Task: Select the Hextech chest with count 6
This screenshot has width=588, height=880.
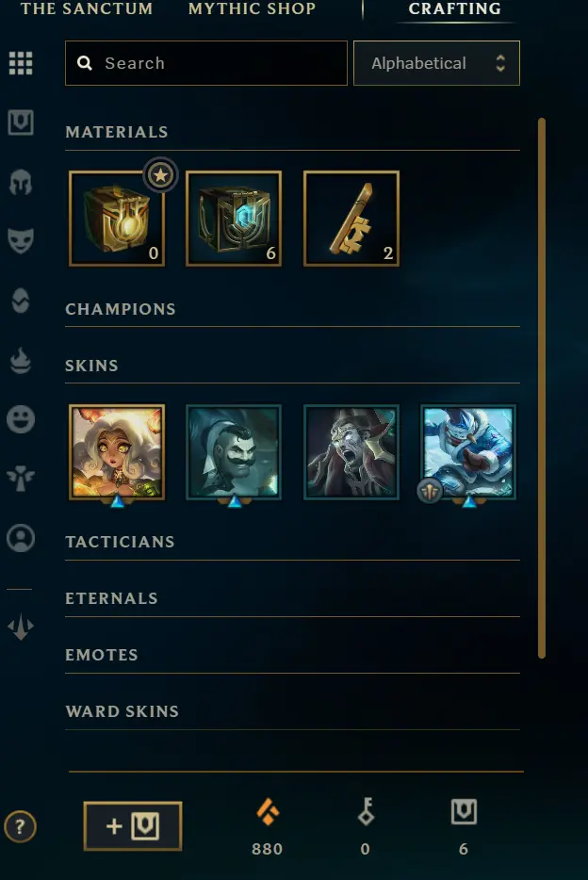Action: pyautogui.click(x=234, y=219)
